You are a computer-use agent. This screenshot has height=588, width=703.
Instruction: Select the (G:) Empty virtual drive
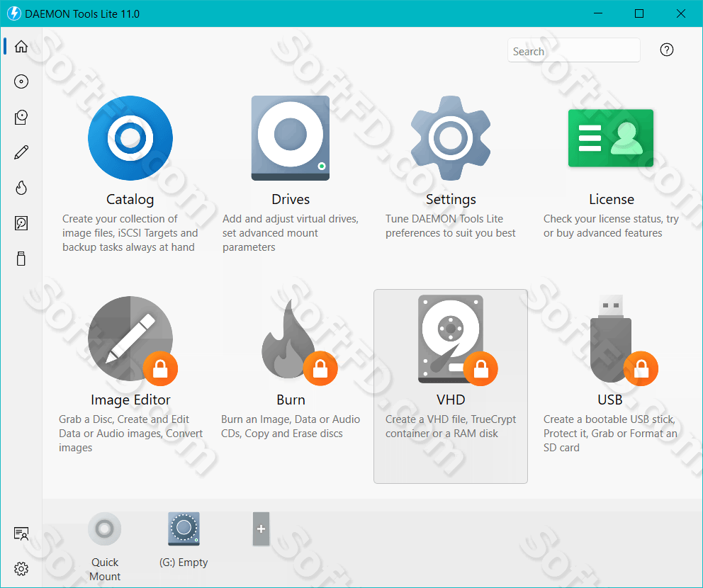[x=184, y=528]
